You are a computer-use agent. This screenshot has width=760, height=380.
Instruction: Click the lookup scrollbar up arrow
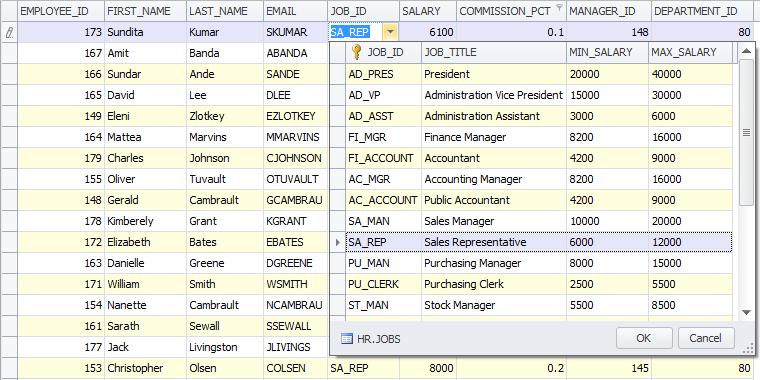746,50
